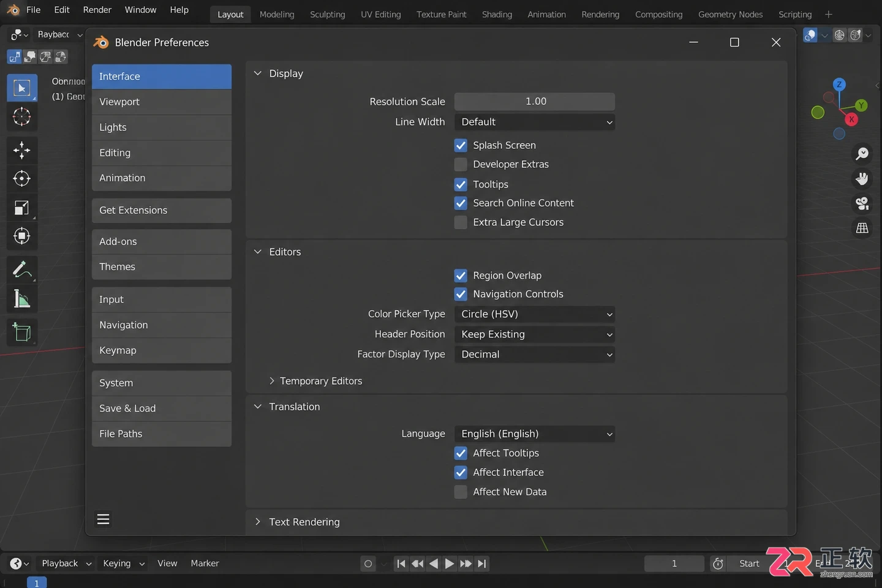Adjust the Resolution Scale field
Image resolution: width=882 pixels, height=588 pixels.
[535, 102]
